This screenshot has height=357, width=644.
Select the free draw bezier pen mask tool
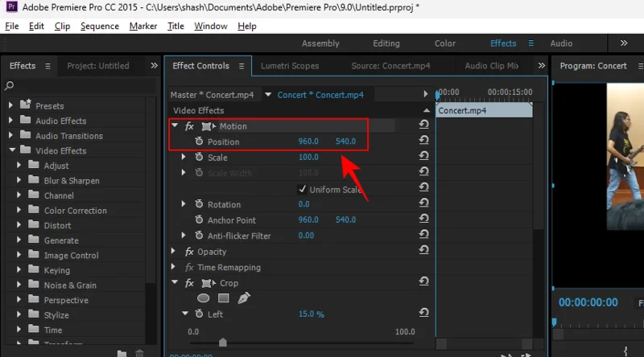(243, 298)
